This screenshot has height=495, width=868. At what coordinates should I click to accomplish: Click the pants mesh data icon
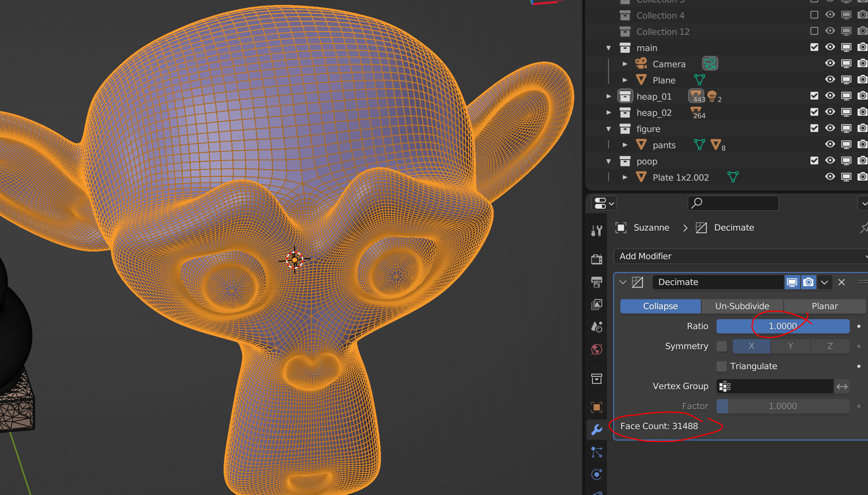(x=699, y=144)
